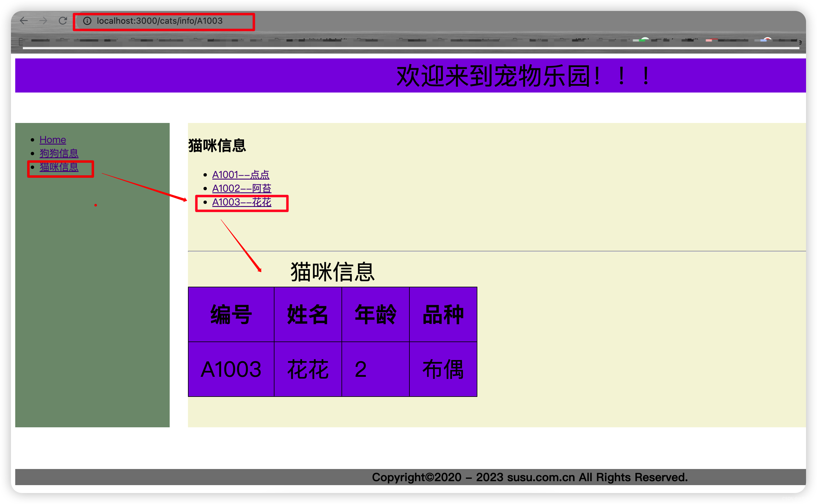
Task: Click the 花花 name cell in table
Action: click(x=308, y=369)
